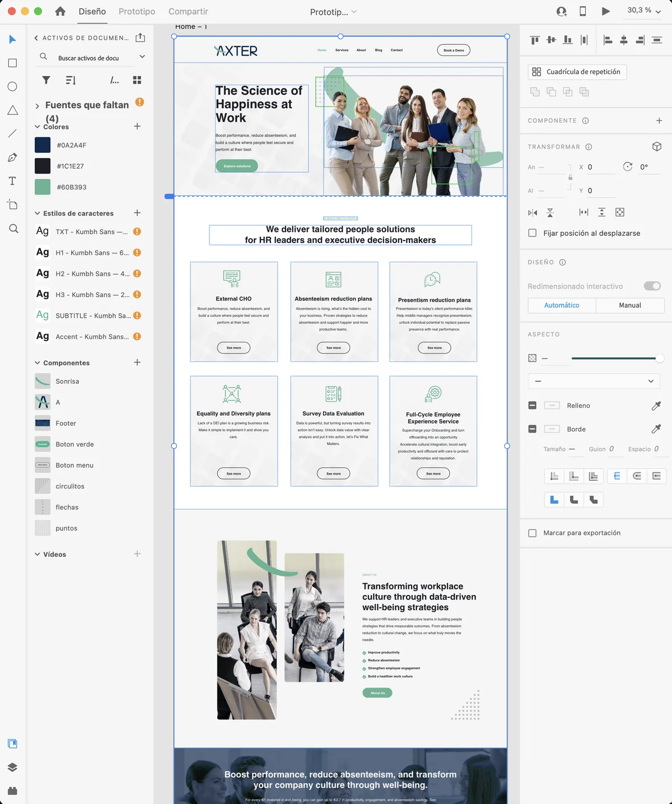Open mobile device preview icon

click(582, 11)
